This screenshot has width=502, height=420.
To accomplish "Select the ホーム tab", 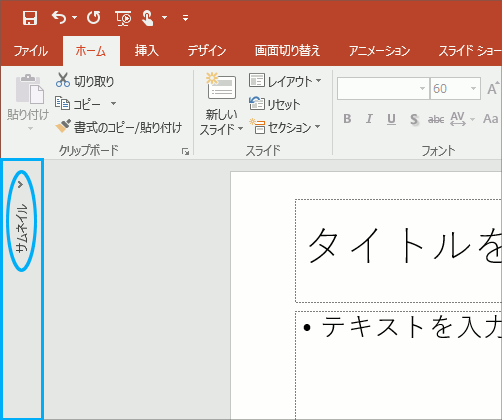I will [91, 51].
